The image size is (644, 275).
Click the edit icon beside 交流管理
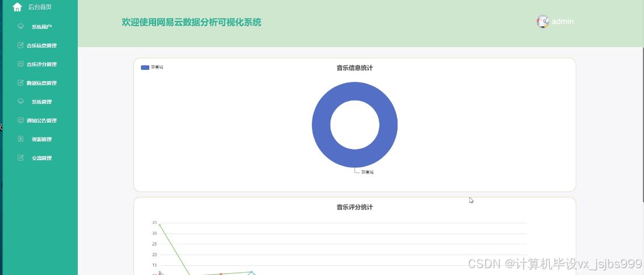(20, 157)
